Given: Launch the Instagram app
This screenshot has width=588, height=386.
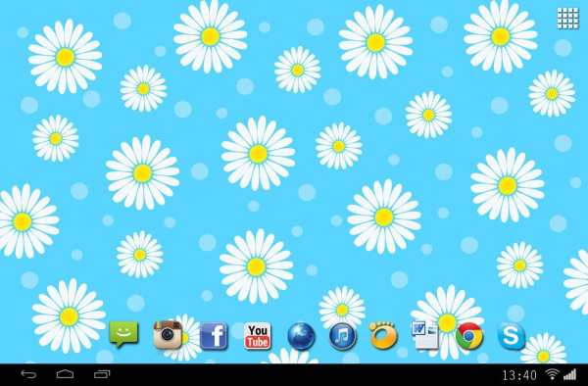Looking at the screenshot, I should coord(168,335).
